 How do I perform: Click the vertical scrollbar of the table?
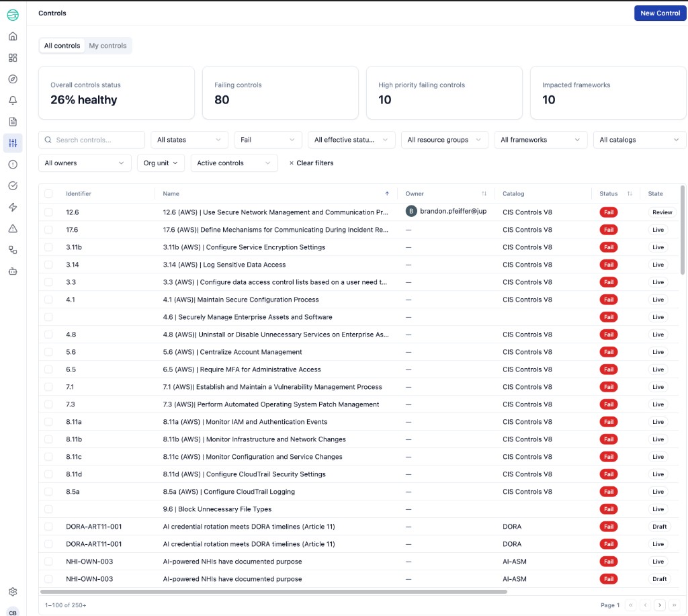(x=683, y=230)
